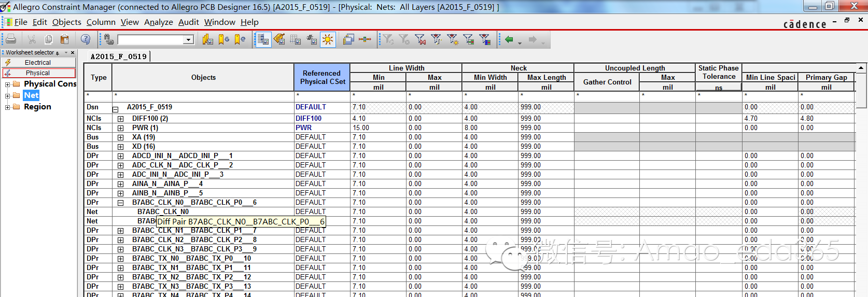Click the scroll-up arrow of vertical scrollbar
The image size is (868, 297).
pos(861,68)
